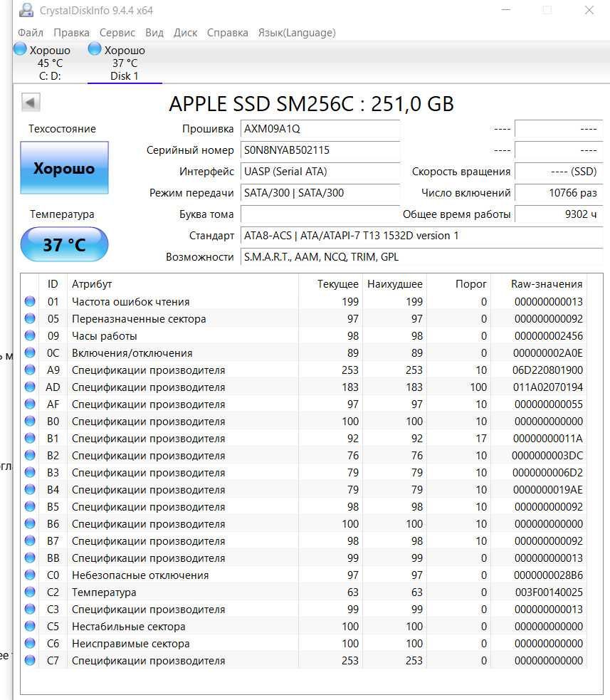Click status orb in row B3

point(30,472)
